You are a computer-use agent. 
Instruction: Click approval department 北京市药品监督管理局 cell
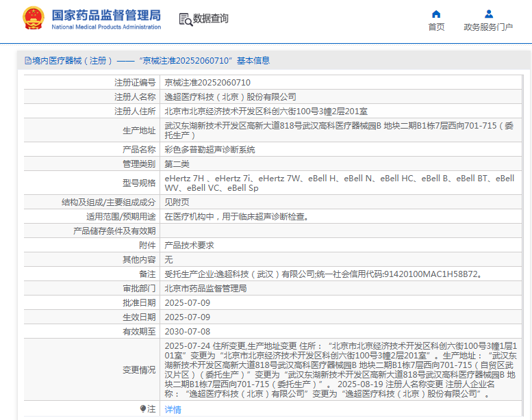pyautogui.click(x=205, y=289)
